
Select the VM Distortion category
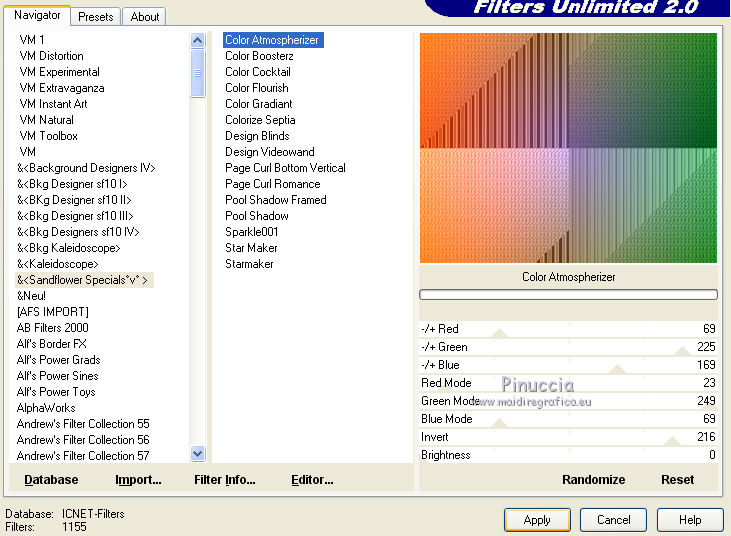click(x=52, y=56)
